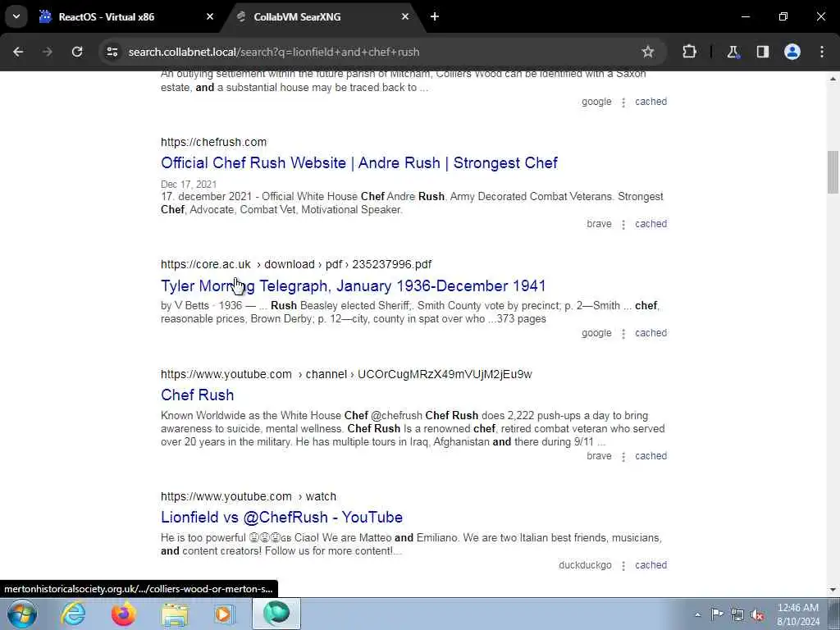This screenshot has width=840, height=630.
Task: Expand options dots for Colliers Wood result
Action: [623, 103]
